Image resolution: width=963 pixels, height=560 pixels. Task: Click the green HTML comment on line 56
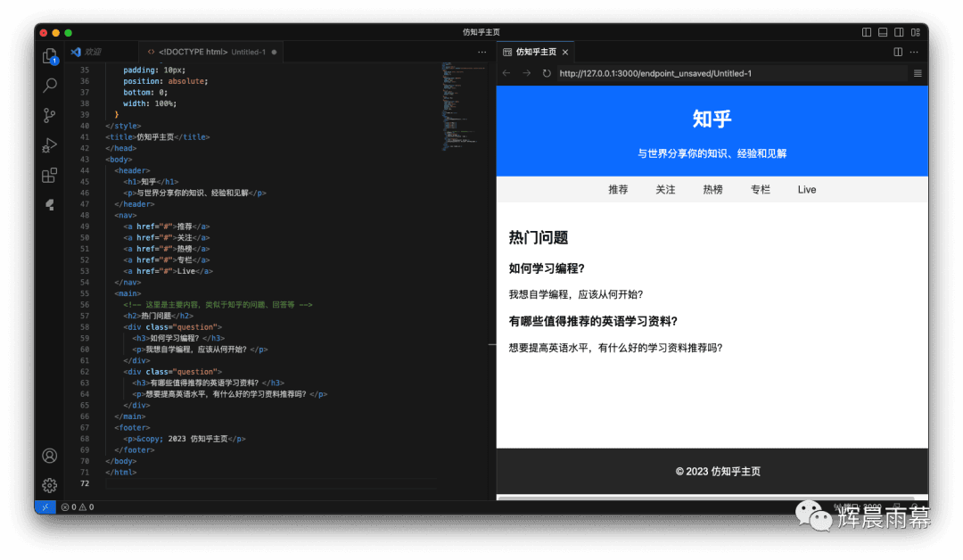[218, 305]
